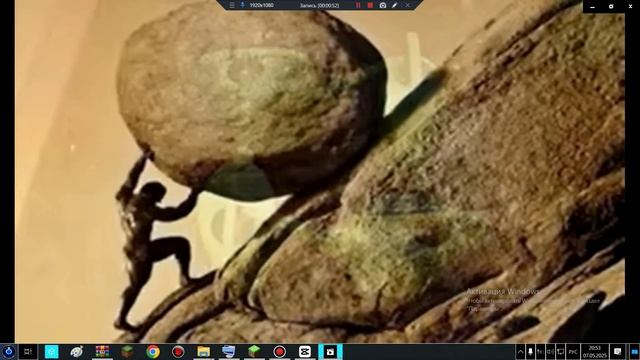
Task: Pause the screen recording
Action: [358, 5]
